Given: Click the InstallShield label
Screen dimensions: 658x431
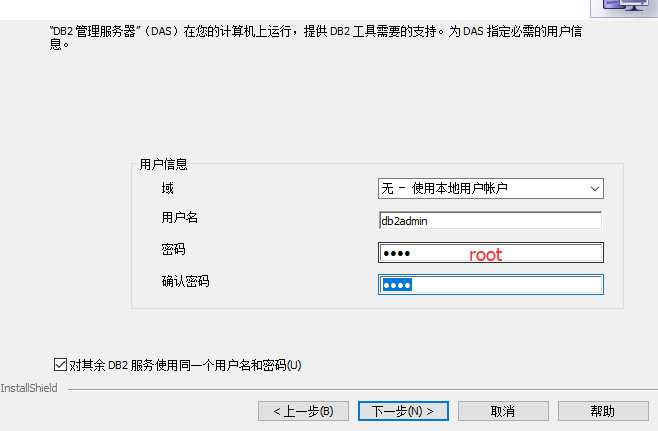Looking at the screenshot, I should (29, 388).
